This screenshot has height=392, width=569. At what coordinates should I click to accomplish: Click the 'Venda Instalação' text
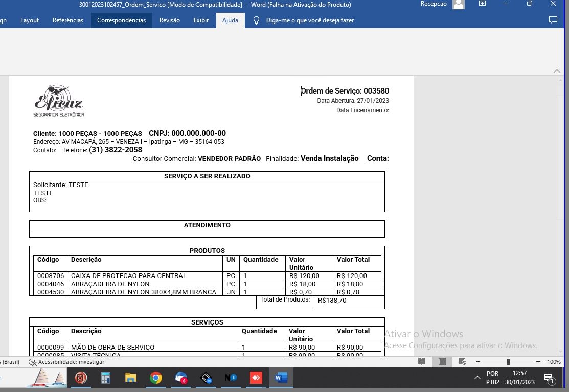click(x=330, y=158)
